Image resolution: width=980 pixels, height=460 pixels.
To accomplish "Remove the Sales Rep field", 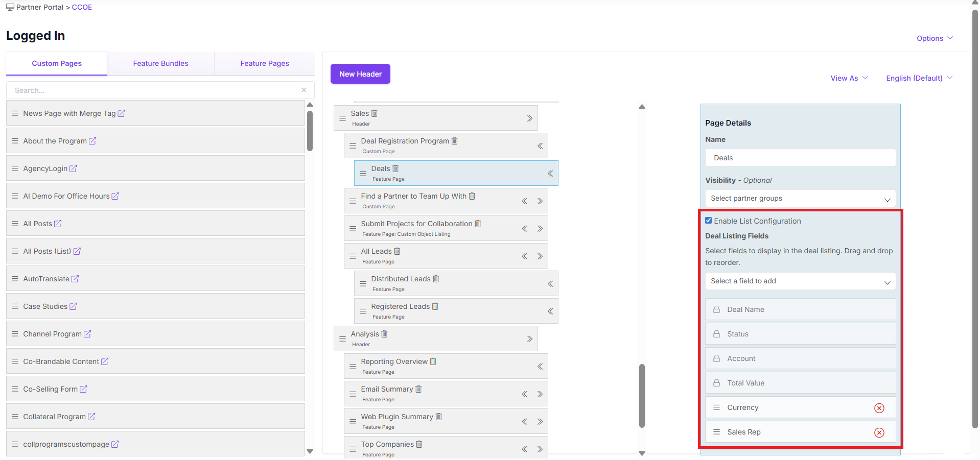I will click(879, 432).
